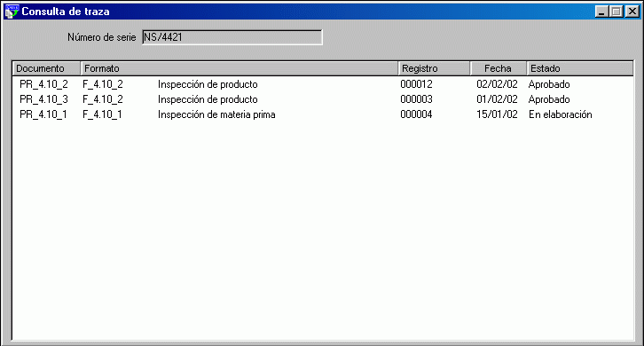Click the date 01/02/02
Image resolution: width=644 pixels, height=346 pixels.
coord(497,99)
